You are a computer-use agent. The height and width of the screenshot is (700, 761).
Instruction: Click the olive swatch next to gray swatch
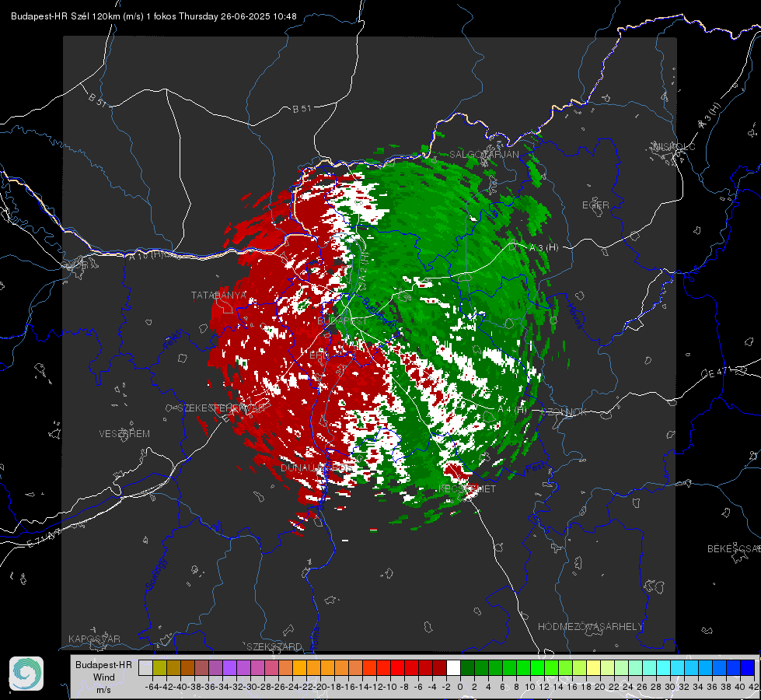pos(159,668)
